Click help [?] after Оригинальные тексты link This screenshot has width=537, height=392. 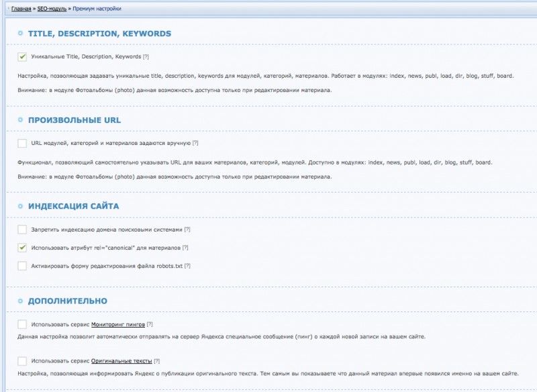point(156,361)
